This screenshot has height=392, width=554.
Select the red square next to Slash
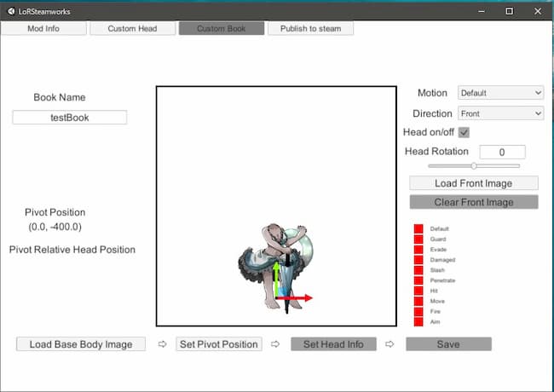418,270
